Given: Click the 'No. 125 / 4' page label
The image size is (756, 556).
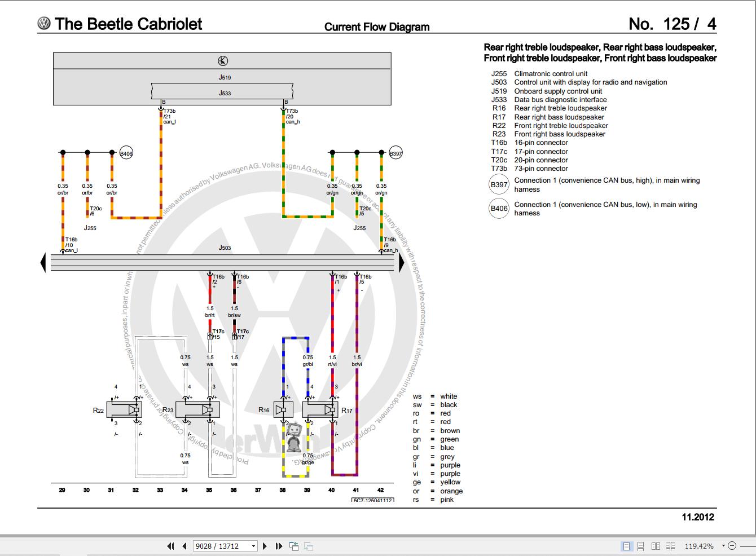Looking at the screenshot, I should [673, 24].
